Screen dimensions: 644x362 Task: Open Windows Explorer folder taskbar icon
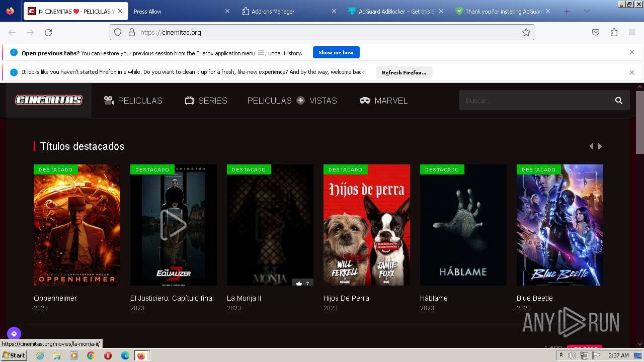[57, 355]
